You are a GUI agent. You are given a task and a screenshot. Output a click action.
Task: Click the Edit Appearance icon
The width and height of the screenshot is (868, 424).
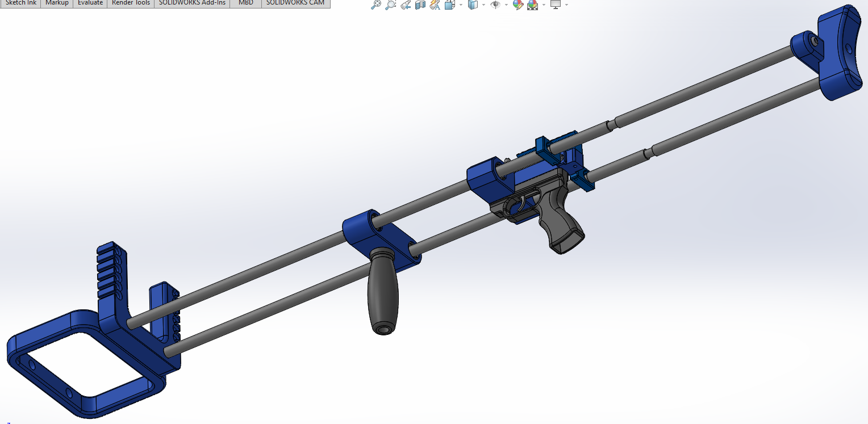(518, 5)
